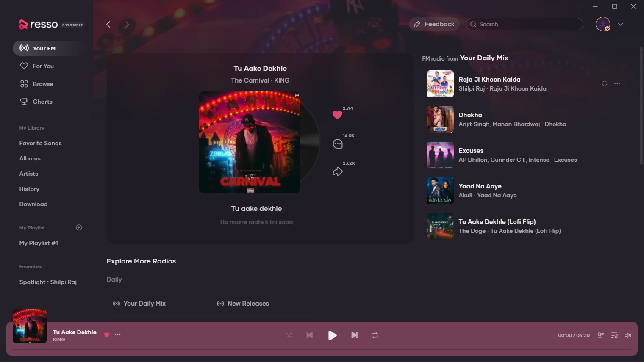Show lyrics panel from player bar
This screenshot has height=362, width=644.
point(601,335)
